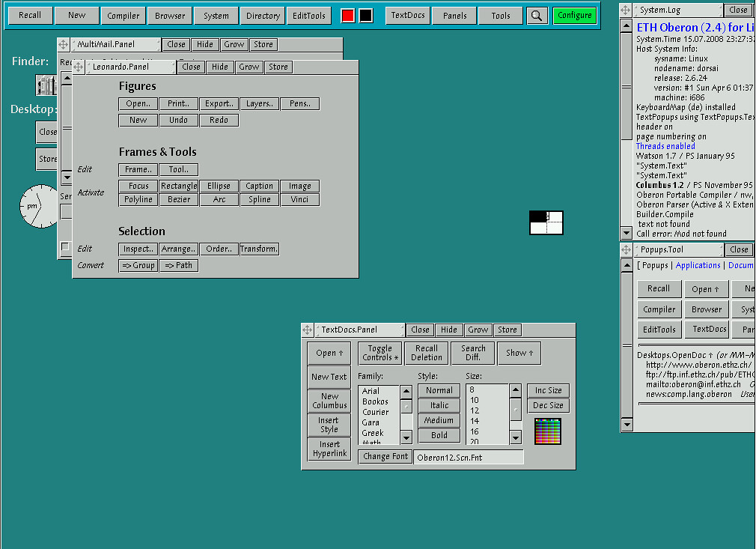Select the red color square in top toolbar
Screen dimensions: 756x549
tap(347, 16)
